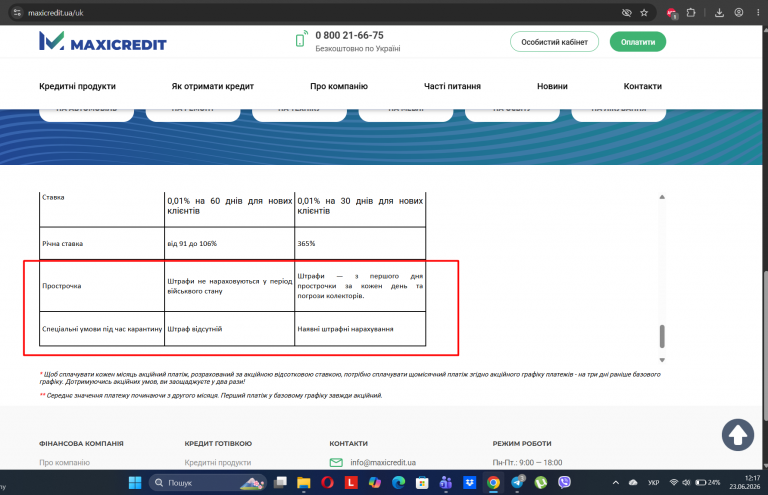Screen dimensions: 768x495
Task: Click the table's scroll up arrow
Action: point(662,197)
